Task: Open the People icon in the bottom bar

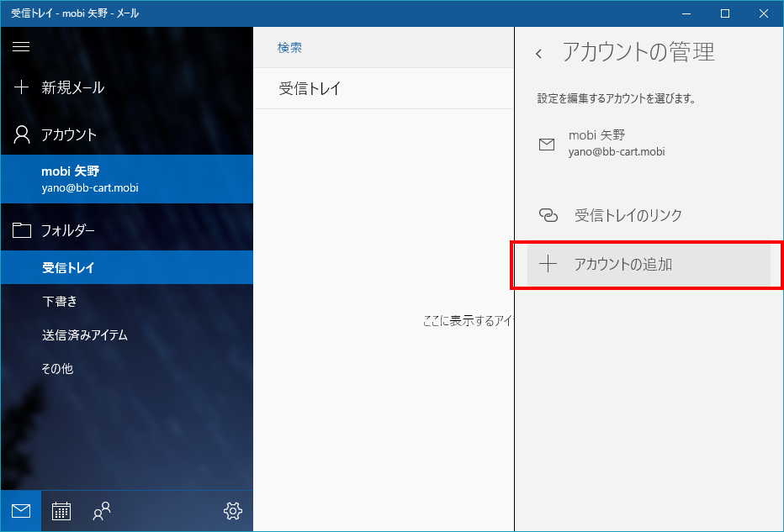Action: [101, 510]
